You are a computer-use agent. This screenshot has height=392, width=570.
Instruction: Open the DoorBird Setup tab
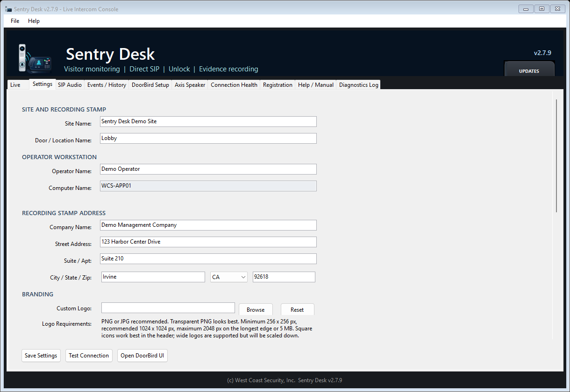click(150, 85)
